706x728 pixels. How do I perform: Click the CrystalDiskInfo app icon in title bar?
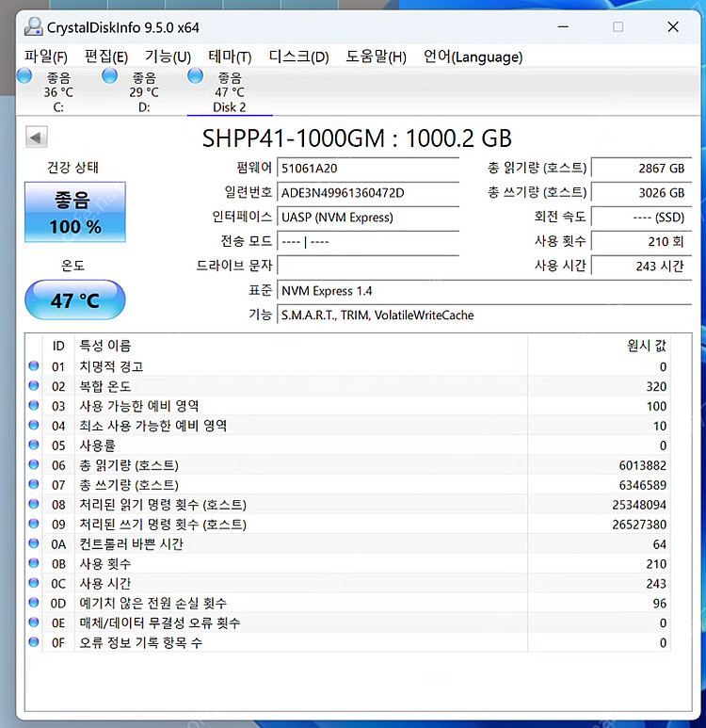34,27
